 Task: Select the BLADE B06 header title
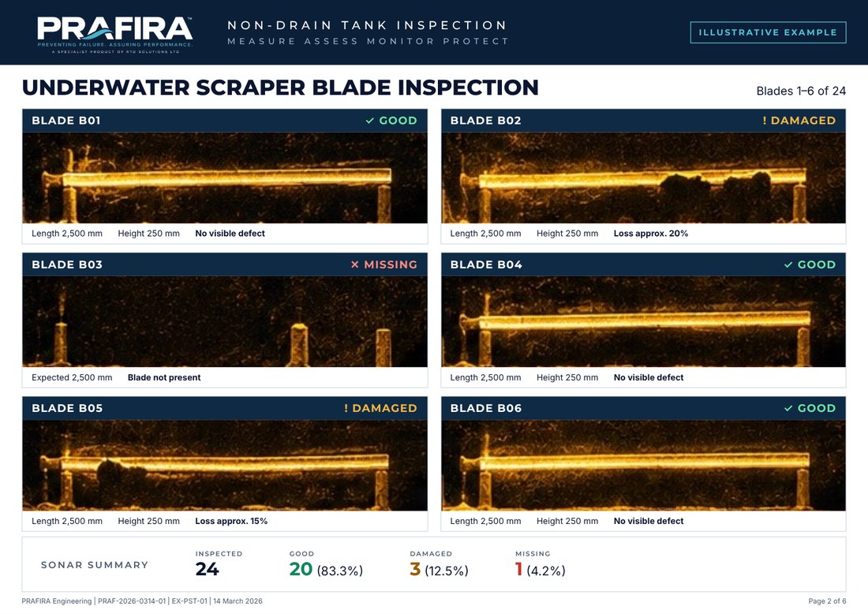(x=486, y=408)
